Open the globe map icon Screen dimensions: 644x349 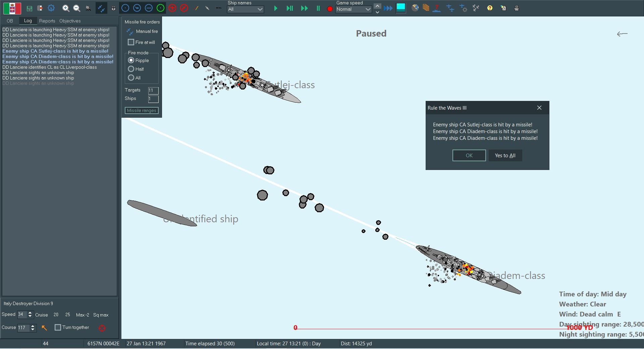pos(415,8)
